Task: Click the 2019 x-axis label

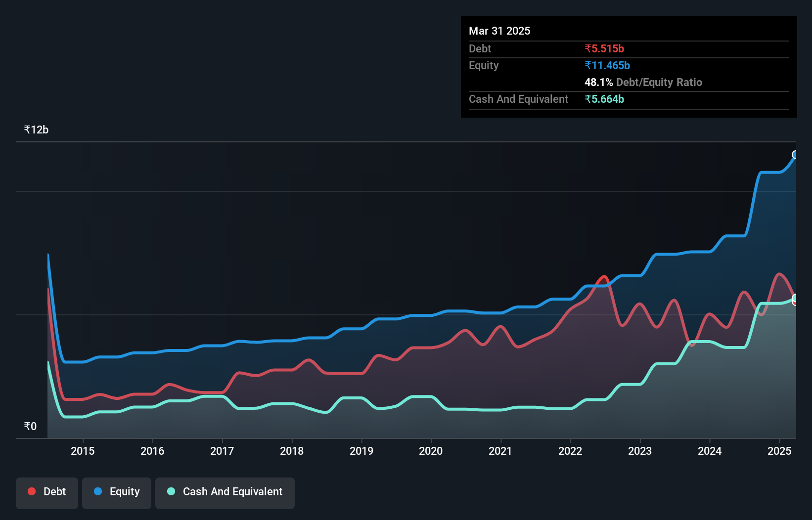Action: tap(361, 451)
